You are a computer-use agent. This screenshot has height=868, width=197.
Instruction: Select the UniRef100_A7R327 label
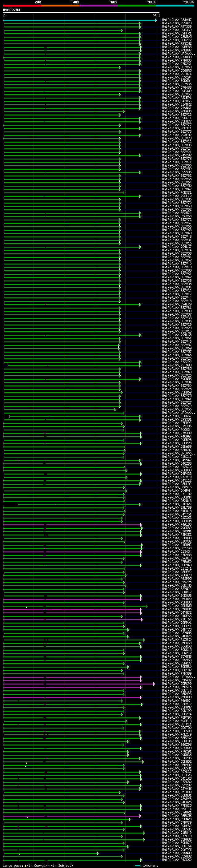[177, 505]
